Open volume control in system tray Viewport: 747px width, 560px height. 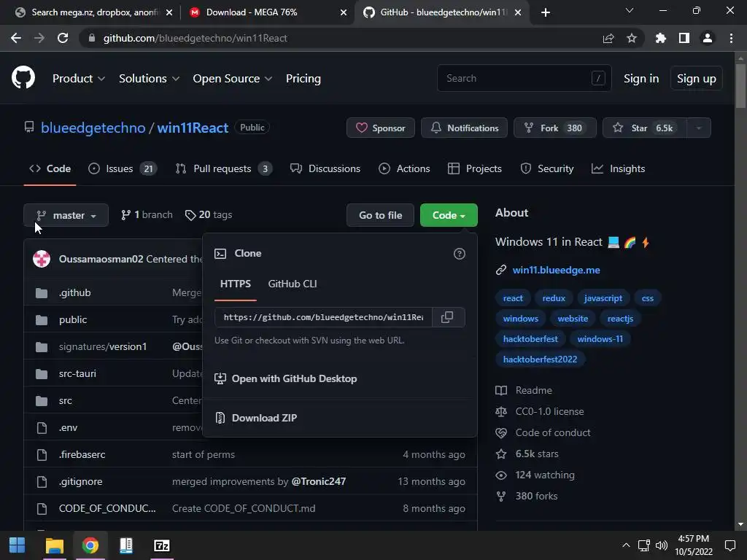click(661, 545)
